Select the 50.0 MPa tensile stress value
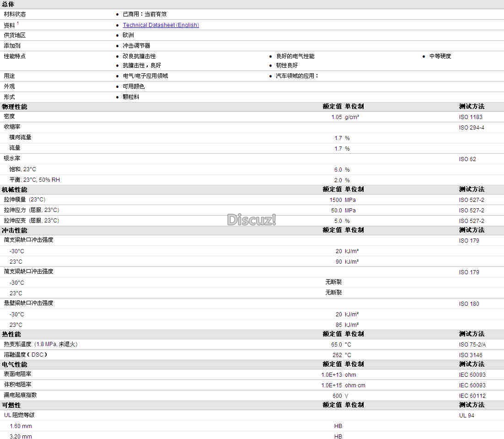 click(343, 210)
